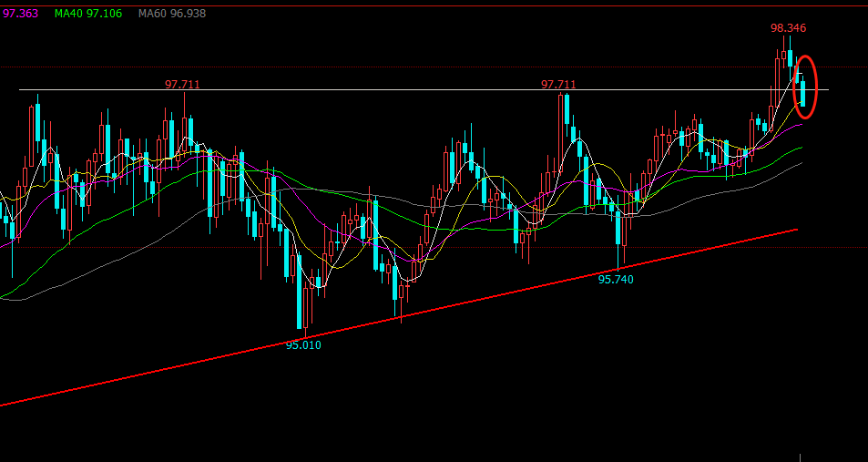Click the magenta 97.363 moving average value

point(20,14)
